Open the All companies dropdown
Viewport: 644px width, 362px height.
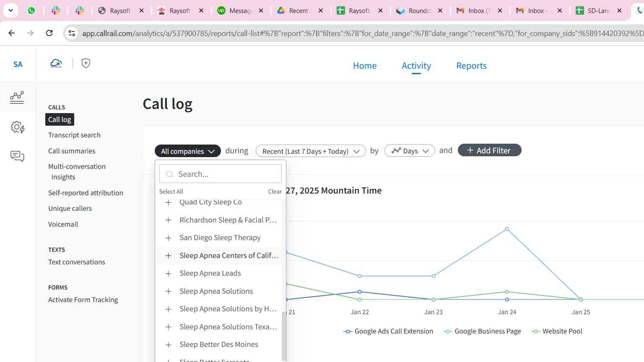click(188, 151)
